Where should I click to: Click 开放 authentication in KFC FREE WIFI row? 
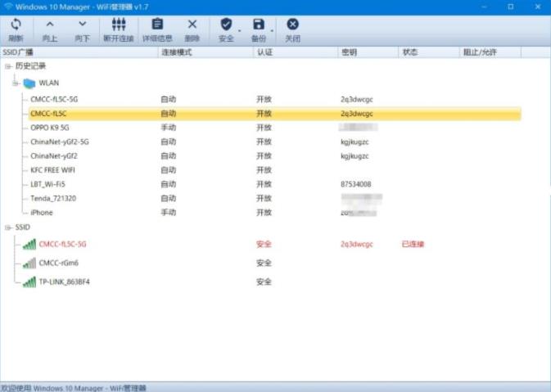[x=264, y=170]
